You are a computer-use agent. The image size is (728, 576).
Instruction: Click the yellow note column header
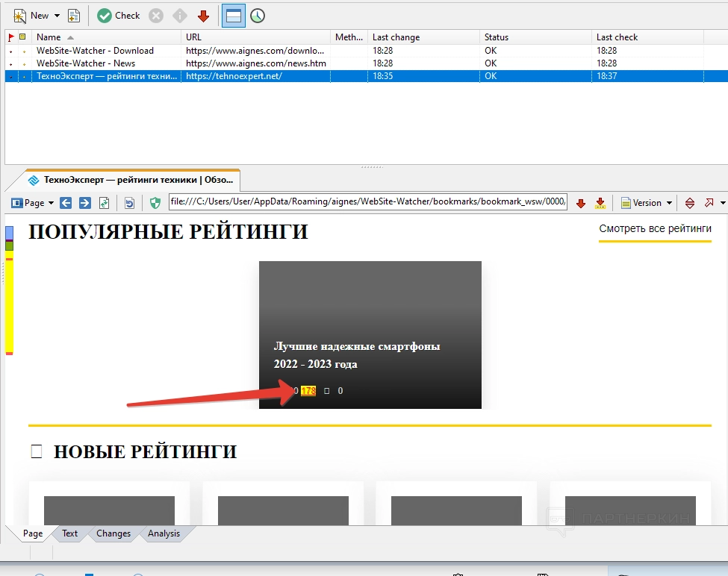22,37
